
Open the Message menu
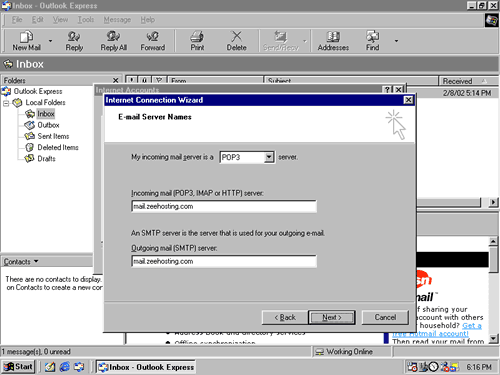117,20
